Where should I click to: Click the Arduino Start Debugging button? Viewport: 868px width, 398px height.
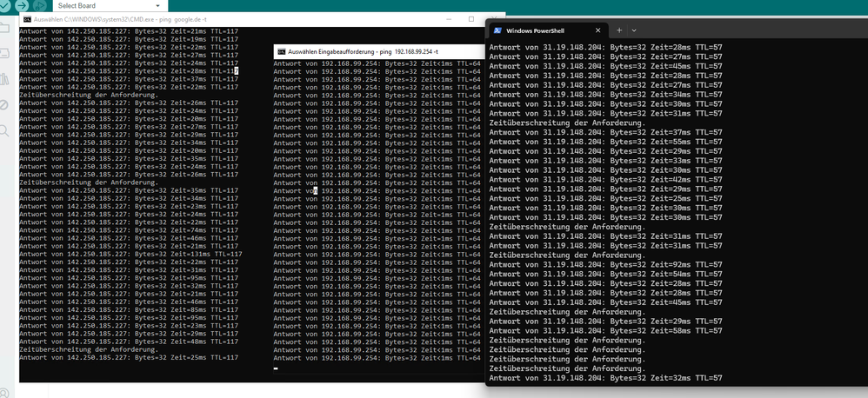[40, 5]
